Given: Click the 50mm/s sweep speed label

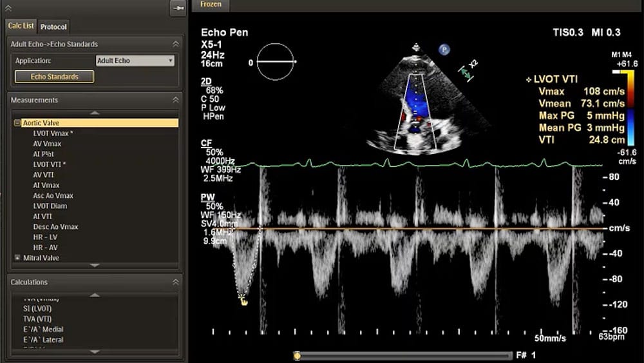Looking at the screenshot, I should click(x=550, y=338).
